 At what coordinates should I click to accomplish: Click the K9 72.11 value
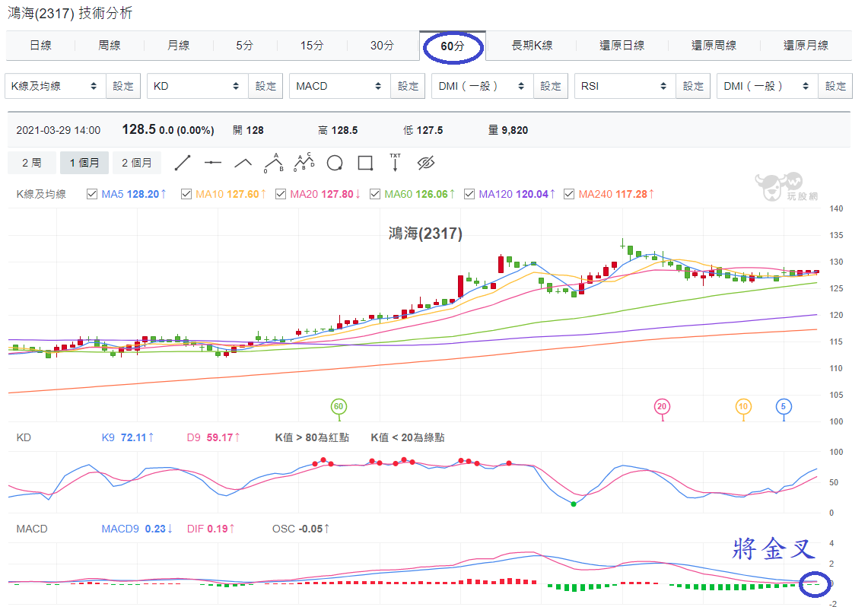pos(127,437)
